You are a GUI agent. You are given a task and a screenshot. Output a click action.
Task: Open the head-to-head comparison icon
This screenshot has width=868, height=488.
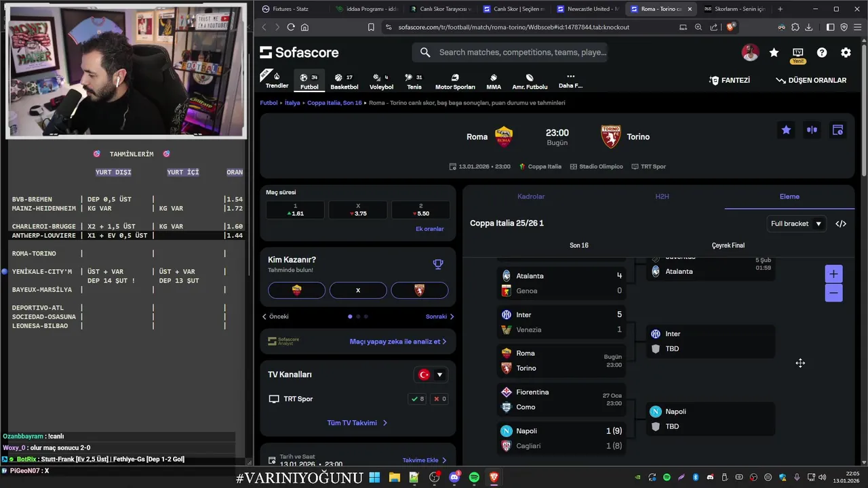812,130
